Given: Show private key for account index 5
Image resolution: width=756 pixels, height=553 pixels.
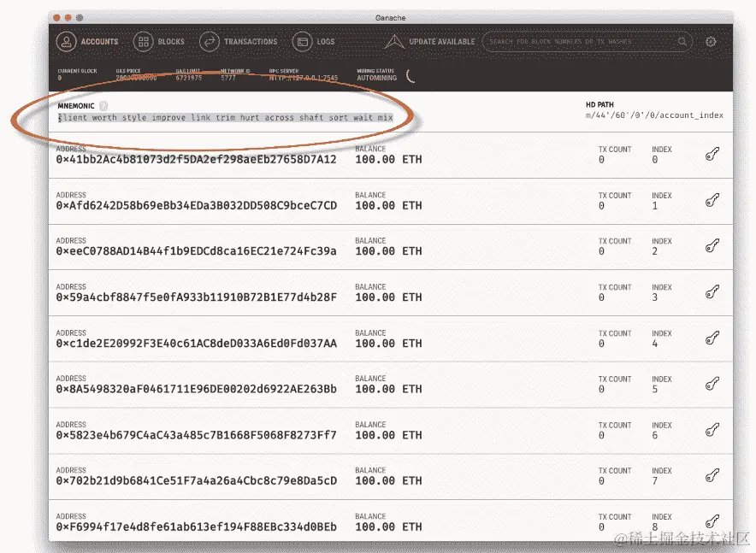Looking at the screenshot, I should 712,384.
